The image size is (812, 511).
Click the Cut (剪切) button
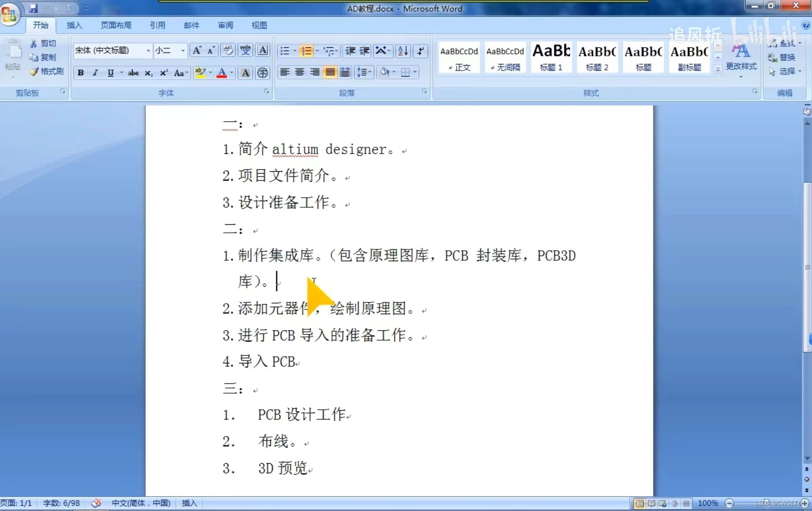pos(43,43)
